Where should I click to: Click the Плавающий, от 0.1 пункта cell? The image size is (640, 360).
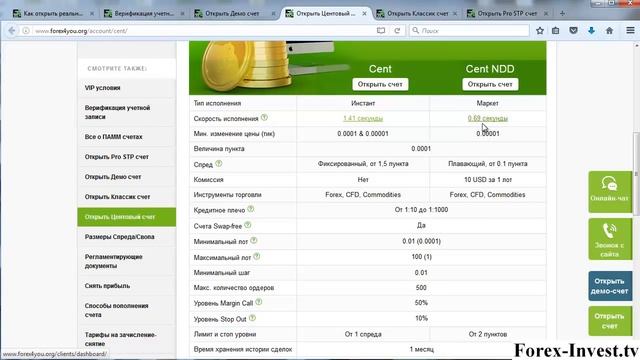(x=488, y=164)
